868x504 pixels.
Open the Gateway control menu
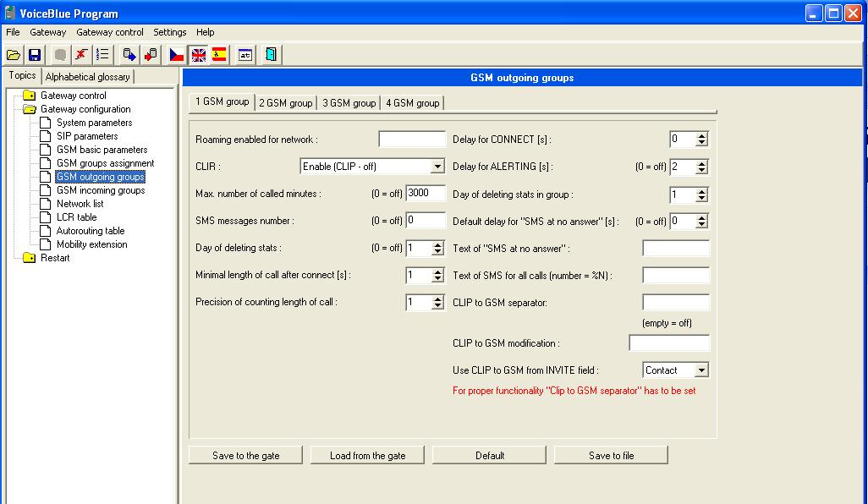point(110,32)
